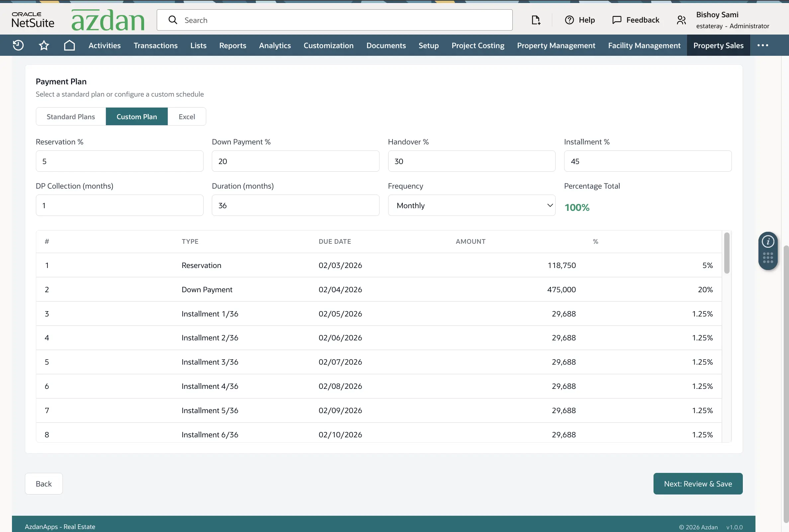Open the Customization menu

[328, 45]
